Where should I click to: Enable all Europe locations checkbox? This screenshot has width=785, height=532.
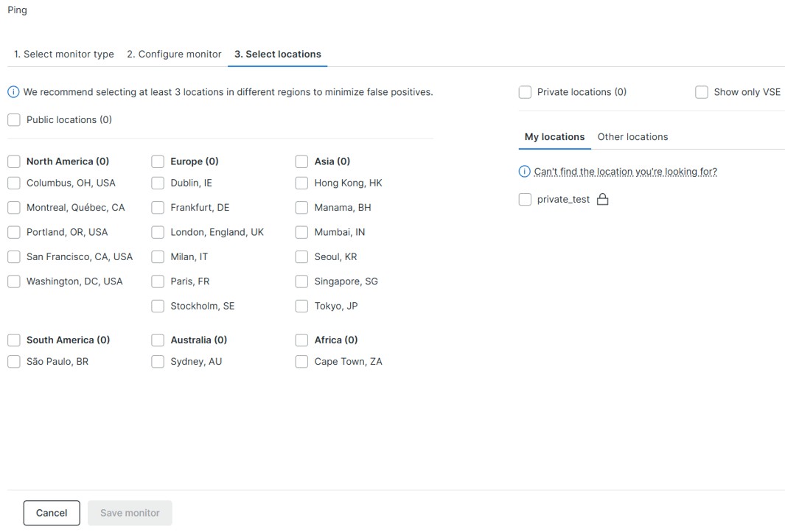(158, 161)
